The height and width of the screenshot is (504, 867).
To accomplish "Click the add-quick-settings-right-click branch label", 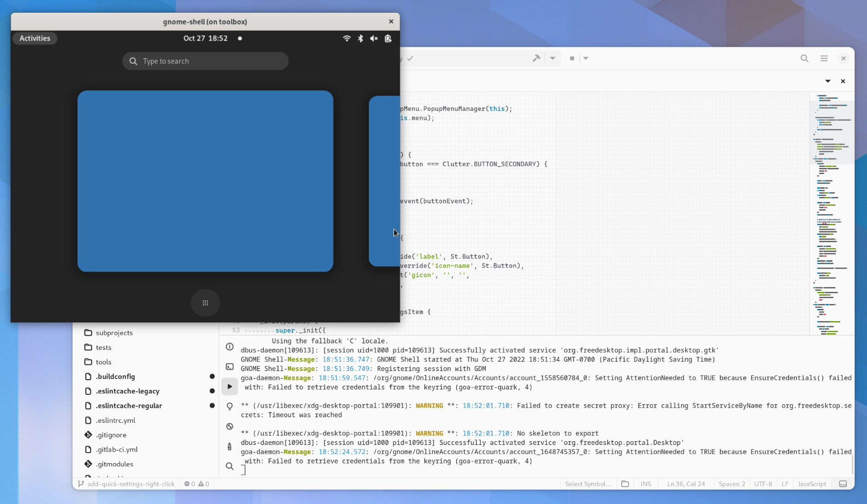I will pyautogui.click(x=131, y=484).
